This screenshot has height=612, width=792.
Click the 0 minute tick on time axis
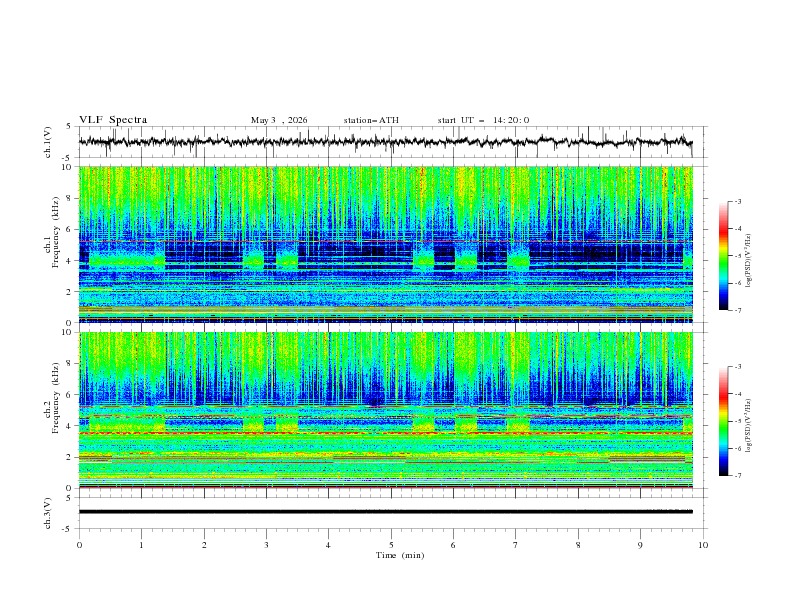(x=79, y=545)
